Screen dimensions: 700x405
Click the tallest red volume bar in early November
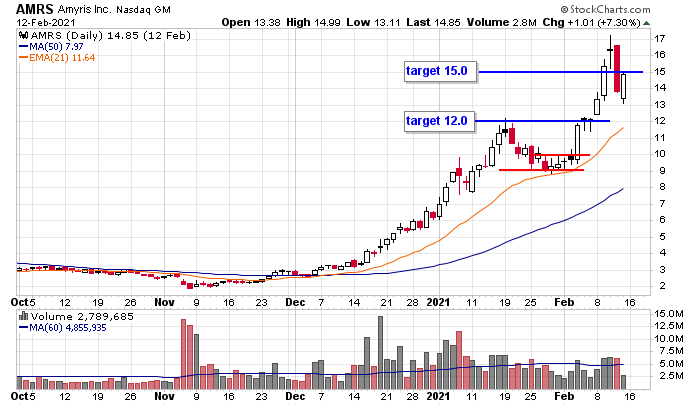pos(183,354)
